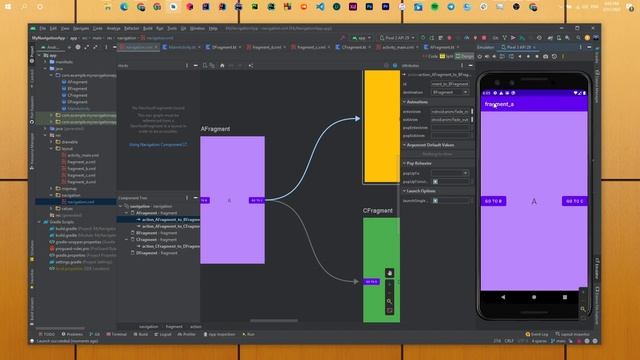Tap the emulator Back navigation button
This screenshot has width=640, height=360.
(x=503, y=297)
